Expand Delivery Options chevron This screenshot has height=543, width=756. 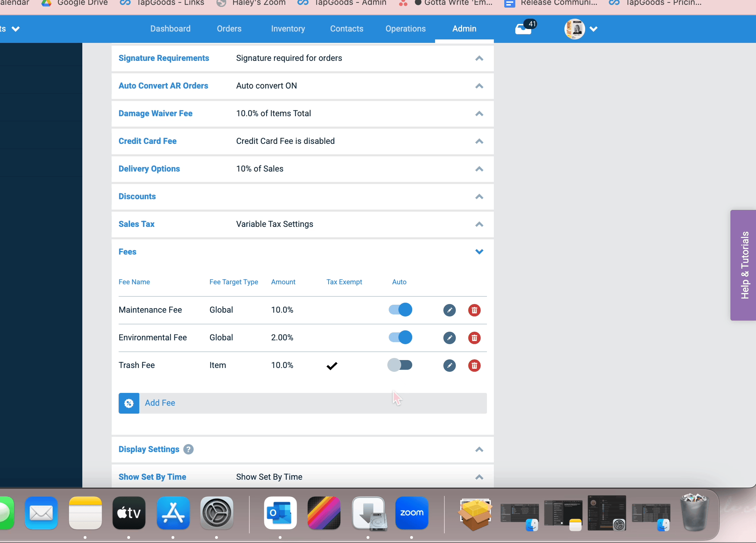[479, 169]
